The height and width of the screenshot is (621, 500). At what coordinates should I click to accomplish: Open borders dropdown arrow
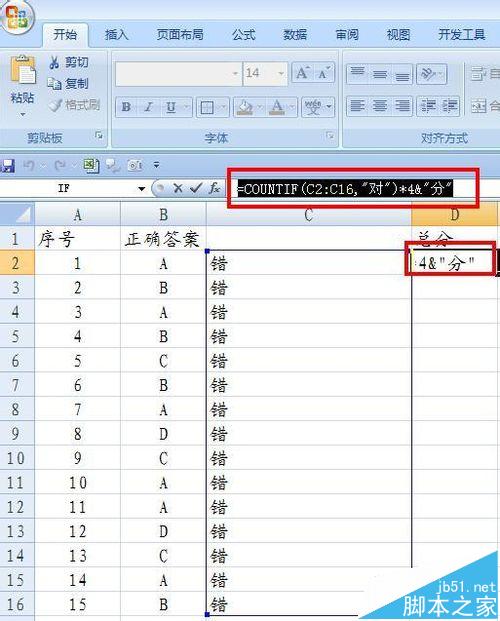[x=223, y=107]
